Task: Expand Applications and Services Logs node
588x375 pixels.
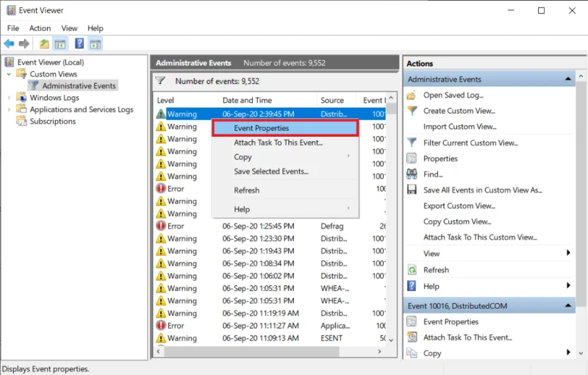Action: coord(9,110)
